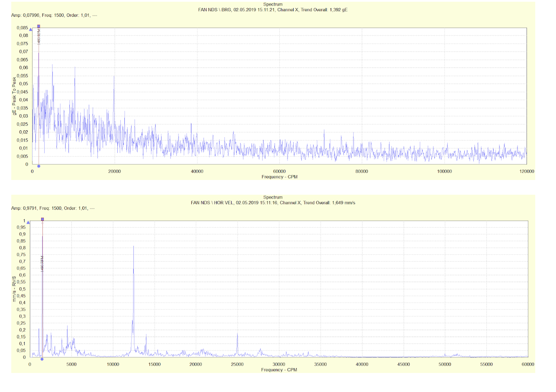Image resolution: width=556 pixels, height=392 pixels.
Task: Click the gE spectrum peak near 10000 CPM
Action: point(75,68)
